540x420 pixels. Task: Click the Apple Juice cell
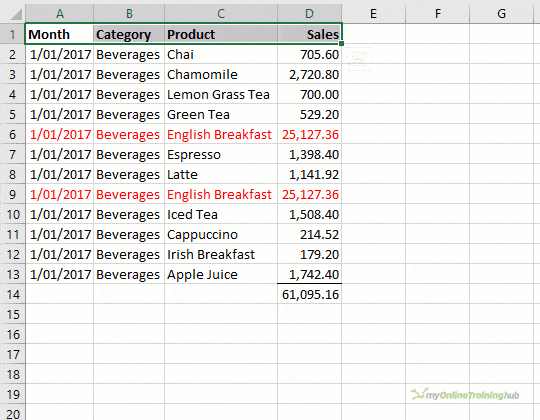point(221,274)
